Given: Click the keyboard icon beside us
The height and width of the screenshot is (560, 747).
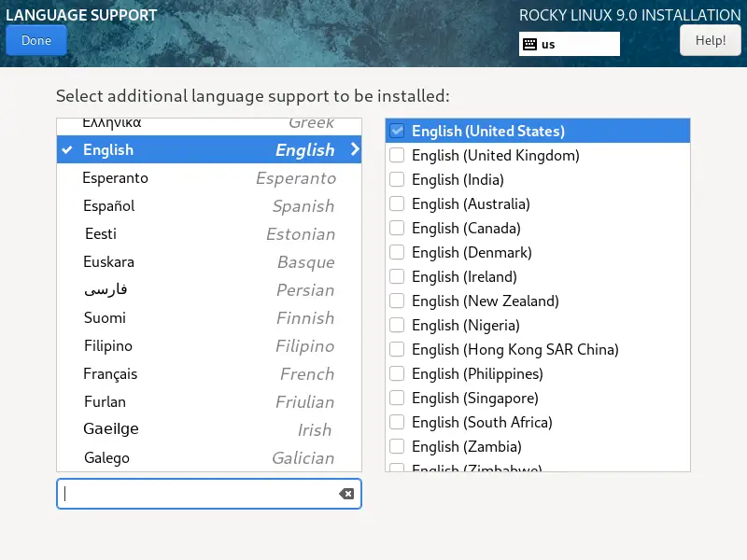Looking at the screenshot, I should click(529, 44).
